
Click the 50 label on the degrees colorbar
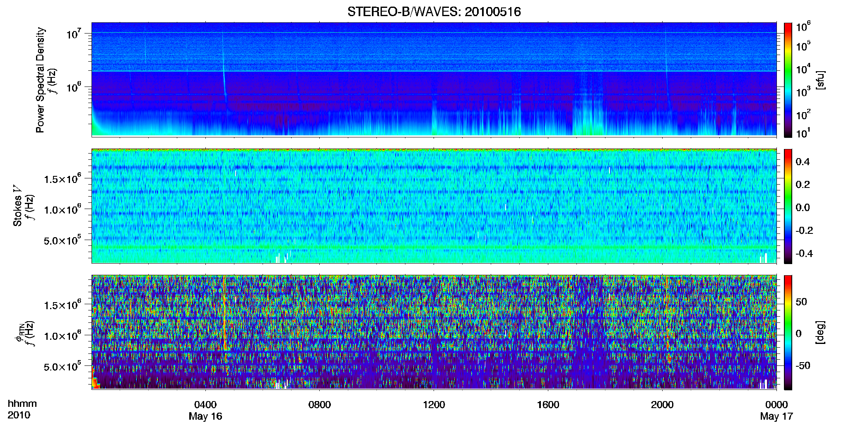[x=801, y=302]
